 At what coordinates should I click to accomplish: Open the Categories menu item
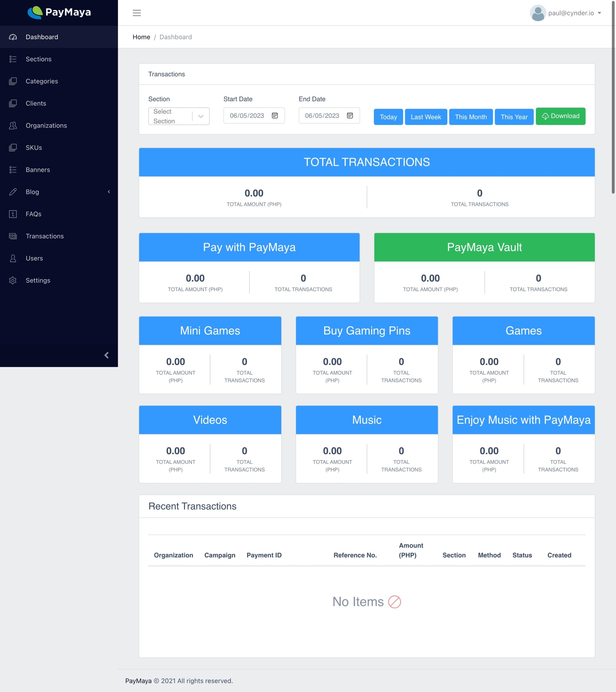point(59,81)
